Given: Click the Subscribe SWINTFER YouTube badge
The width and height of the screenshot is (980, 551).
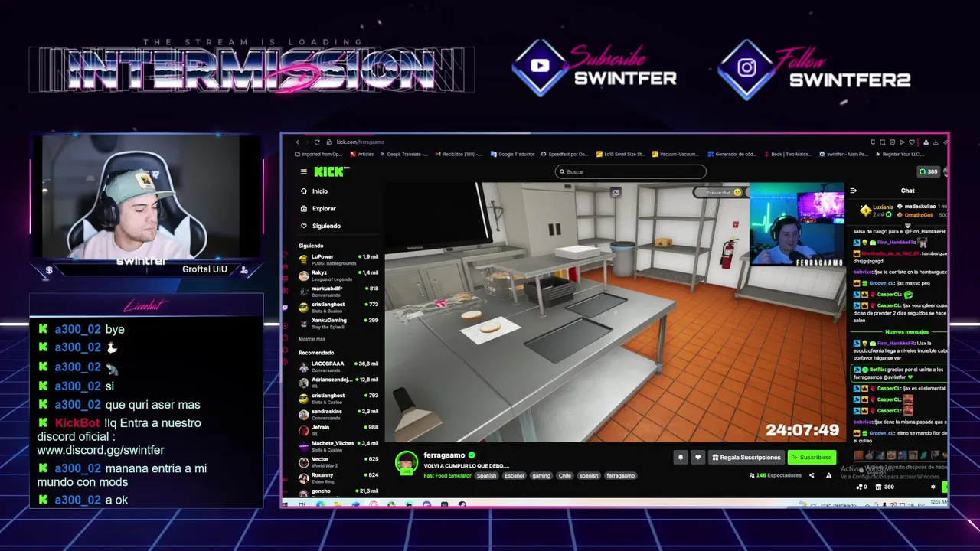Looking at the screenshot, I should pyautogui.click(x=596, y=68).
